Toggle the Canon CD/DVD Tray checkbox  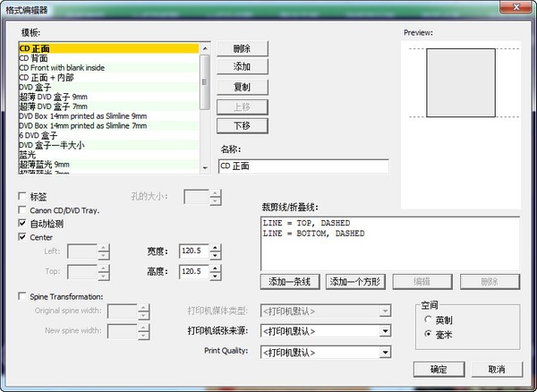pyautogui.click(x=22, y=210)
